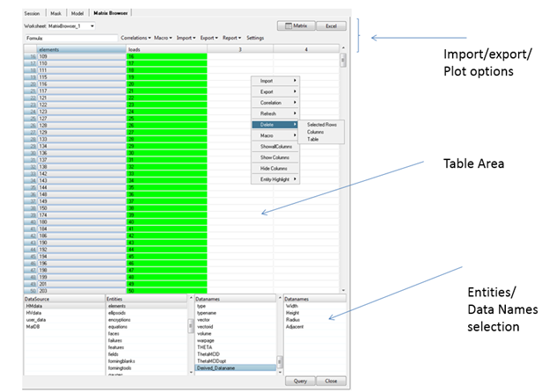The width and height of the screenshot is (549, 392).
Task: Select faces in the Entities list
Action: pos(147,334)
